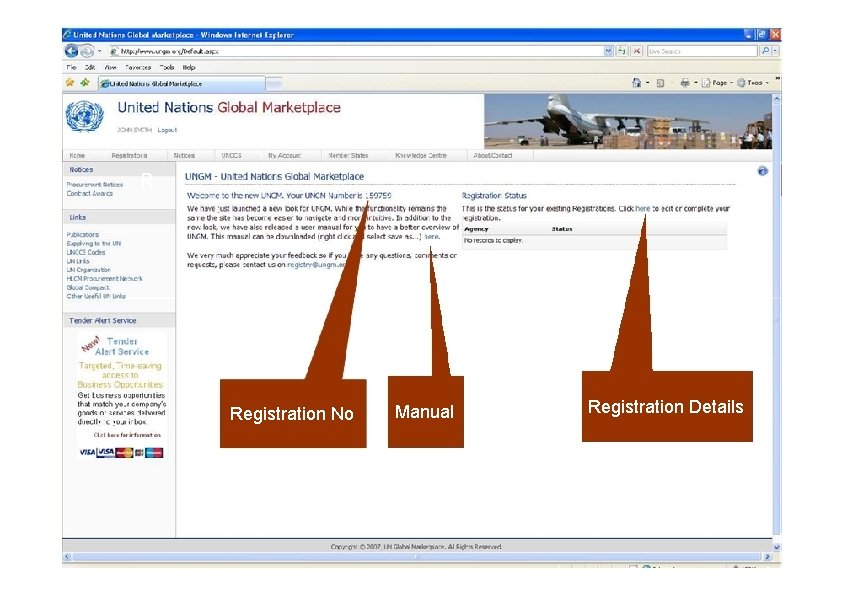The image size is (842, 595).
Task: Click the Live Search input box
Action: click(702, 51)
